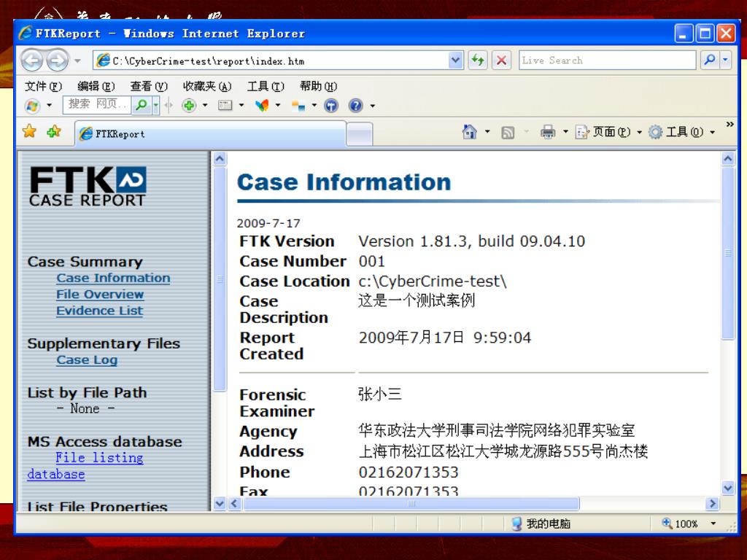Viewport: 747px width, 560px height.
Task: Click the MSN butterfly icon
Action: point(262,105)
